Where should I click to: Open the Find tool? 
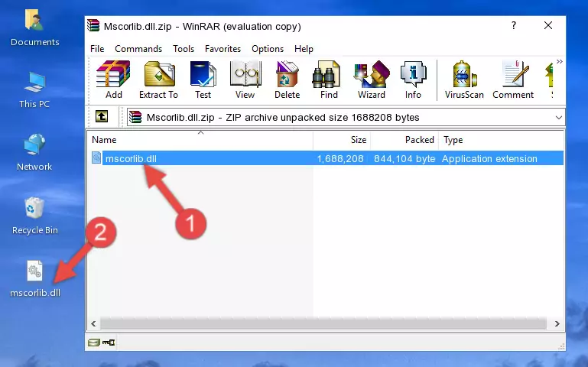click(329, 80)
